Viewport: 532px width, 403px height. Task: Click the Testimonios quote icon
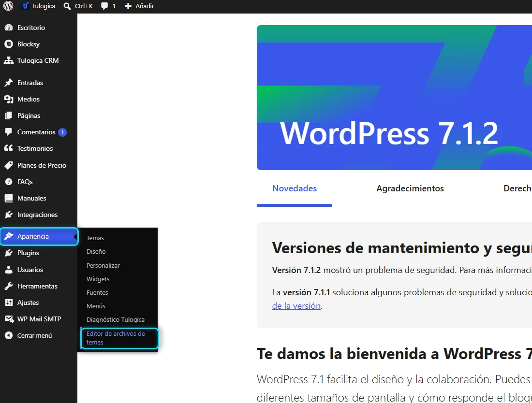(9, 148)
